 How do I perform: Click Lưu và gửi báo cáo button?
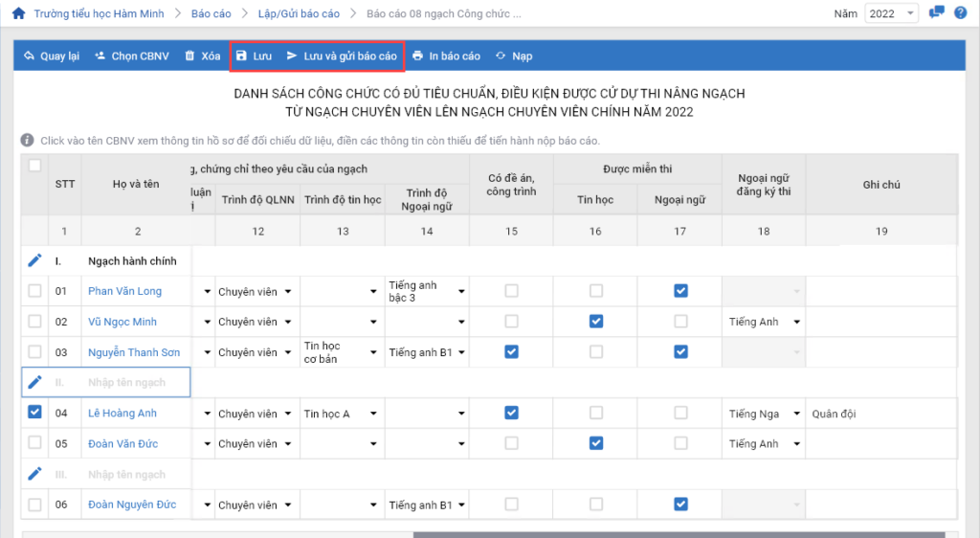tap(342, 56)
